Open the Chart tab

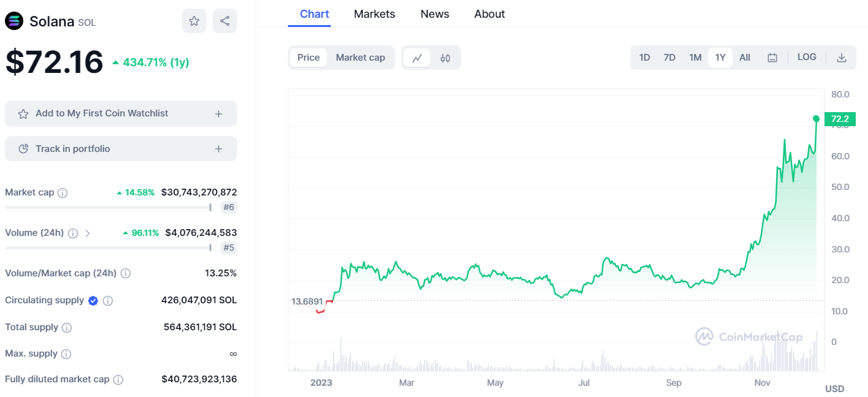point(314,14)
